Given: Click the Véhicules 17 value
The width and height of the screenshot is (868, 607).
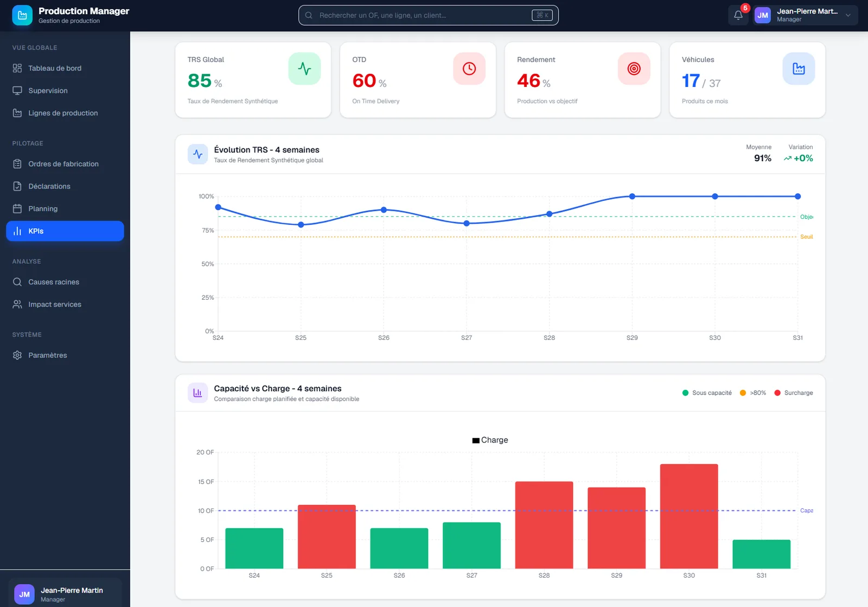Looking at the screenshot, I should [x=691, y=81].
